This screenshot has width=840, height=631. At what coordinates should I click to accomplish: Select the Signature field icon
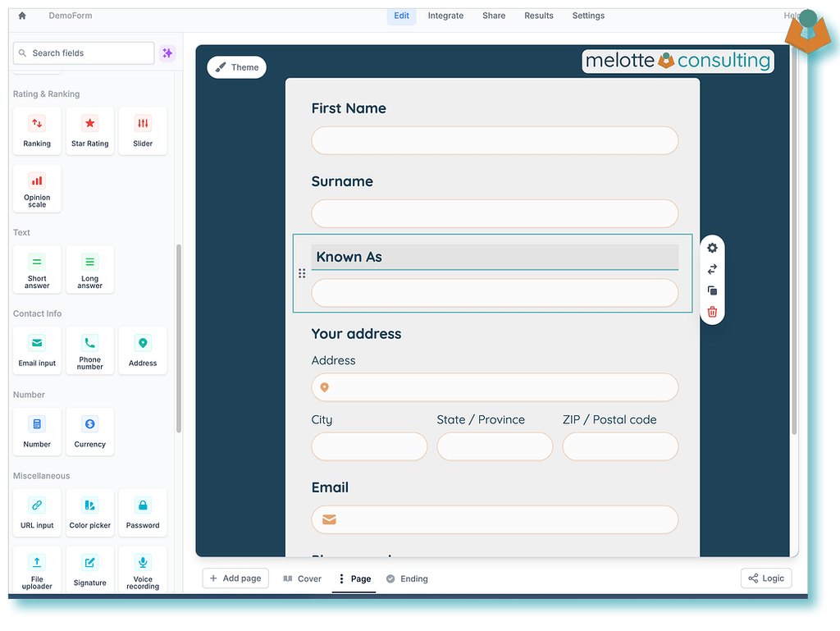[x=89, y=569]
